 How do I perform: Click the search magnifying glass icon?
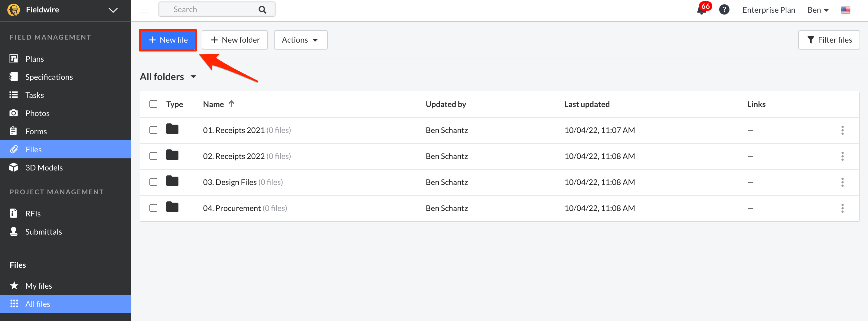click(262, 10)
